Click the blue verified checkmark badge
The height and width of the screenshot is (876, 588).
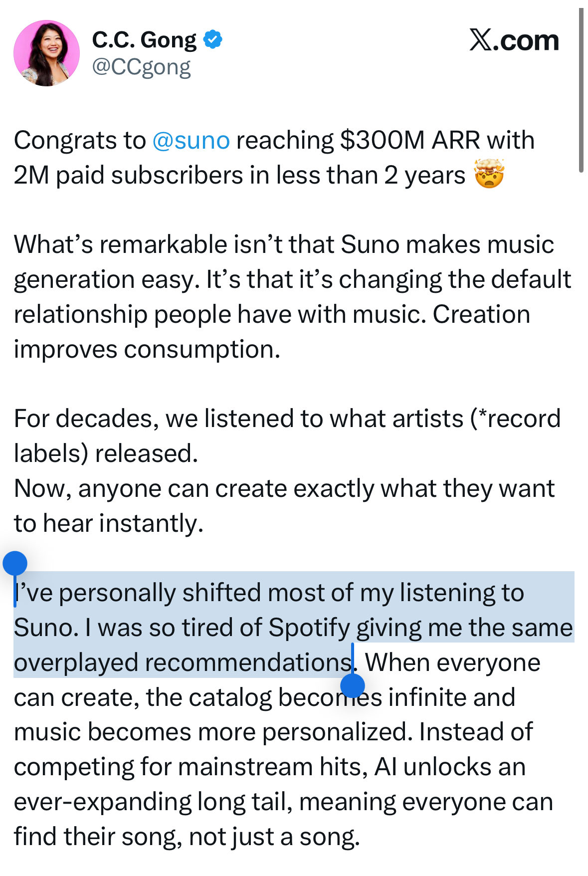click(x=213, y=39)
